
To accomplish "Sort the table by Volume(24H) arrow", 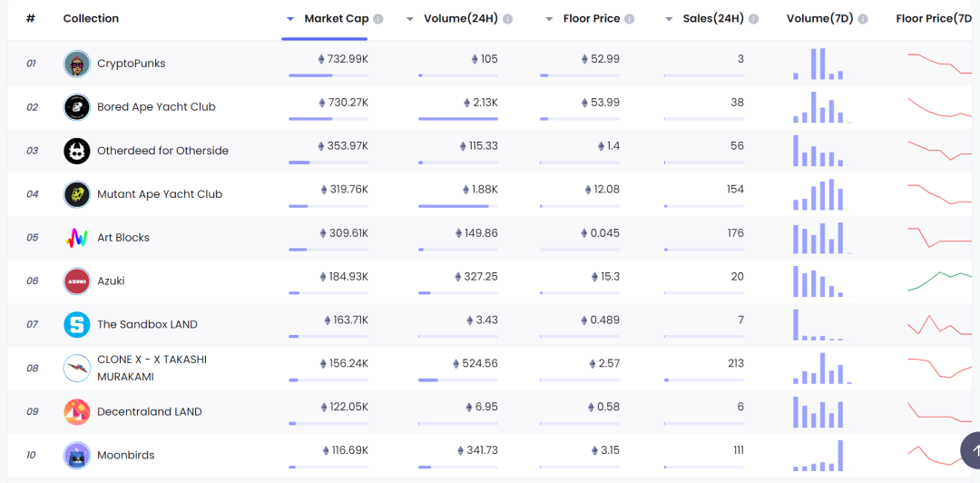I will pyautogui.click(x=410, y=19).
